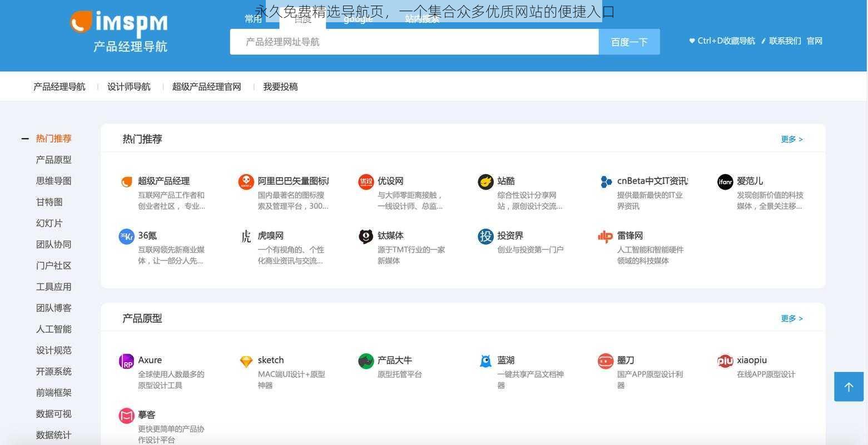This screenshot has height=445, width=868.
Task: Select 门户社区 in the sidebar
Action: 54,265
